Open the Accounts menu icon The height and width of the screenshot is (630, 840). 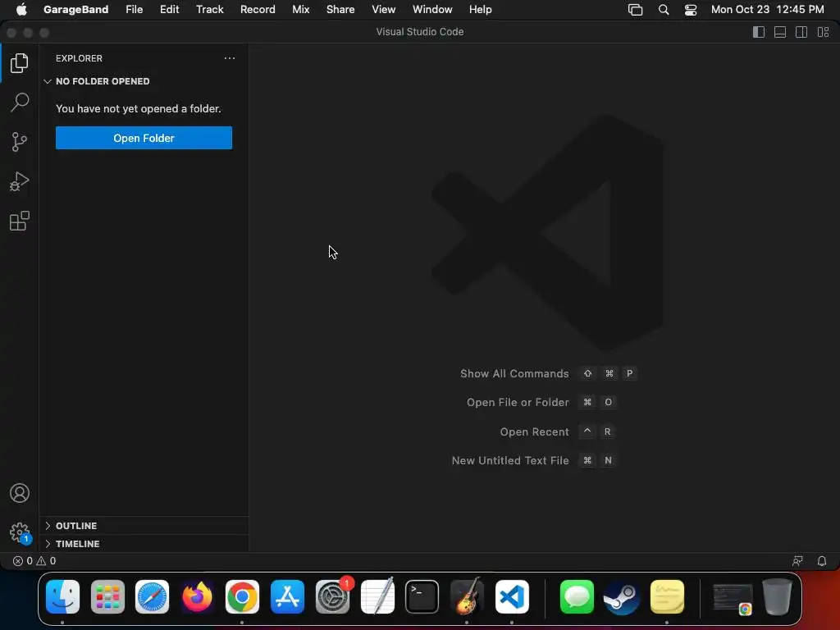click(20, 493)
